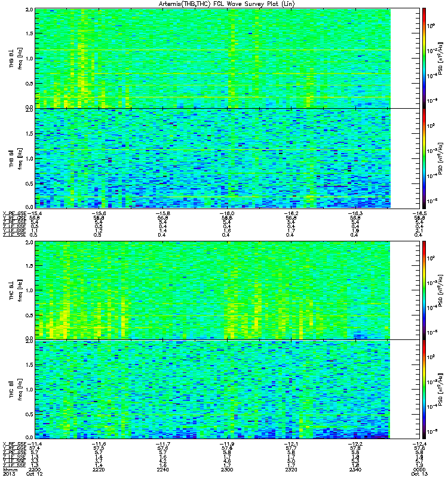Click the "2220" time label on the bottom axis
This screenshot has height=478, width=448.
pyautogui.click(x=99, y=470)
